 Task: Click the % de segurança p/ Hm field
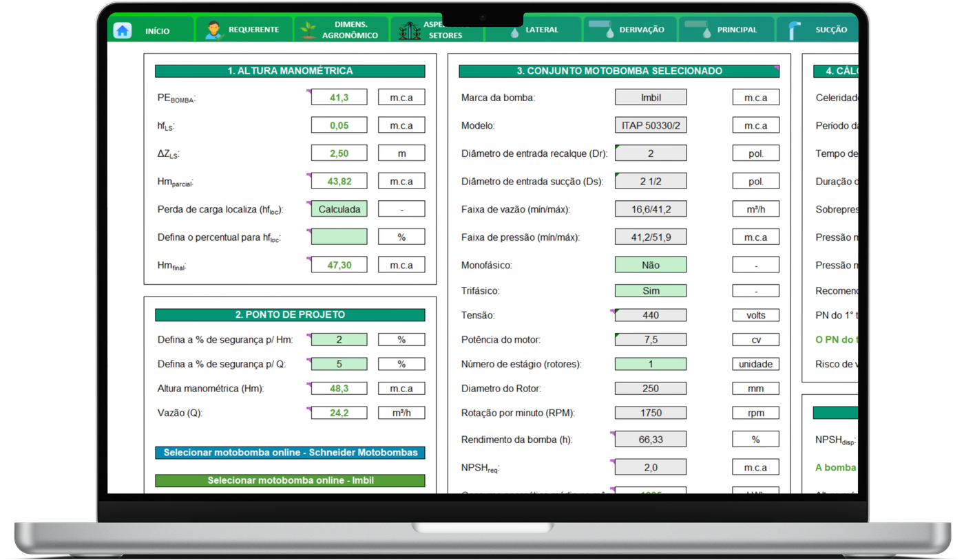point(339,339)
